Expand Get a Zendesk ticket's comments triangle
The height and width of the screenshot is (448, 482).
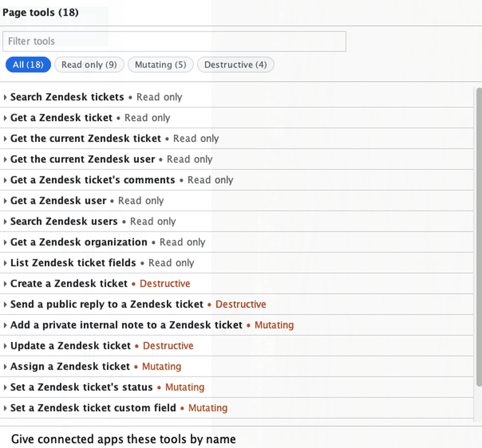[x=5, y=180]
